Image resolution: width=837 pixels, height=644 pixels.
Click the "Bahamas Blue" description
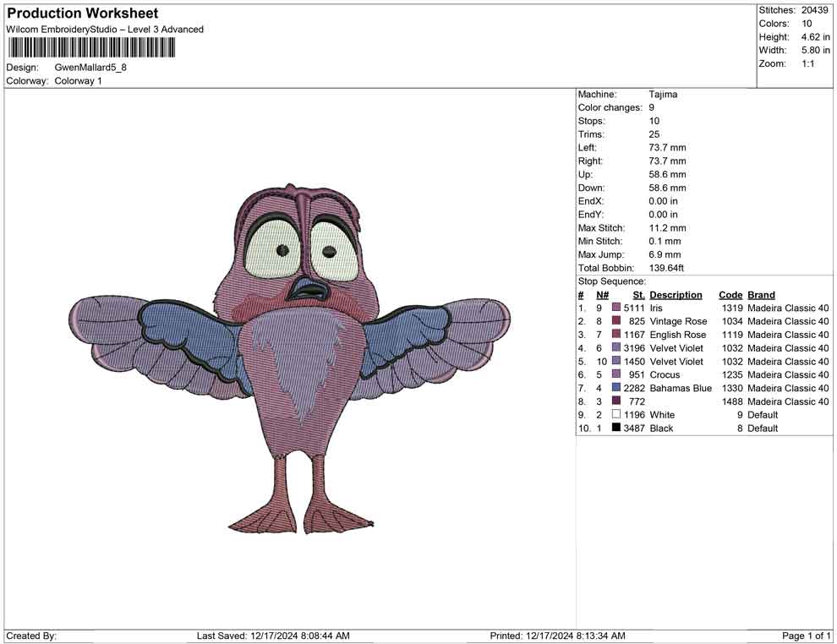pos(681,388)
